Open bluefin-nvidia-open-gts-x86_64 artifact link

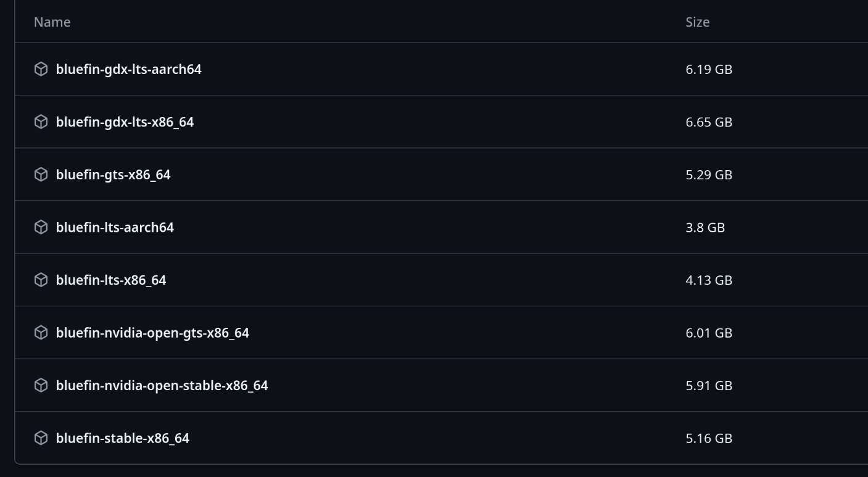coord(152,333)
